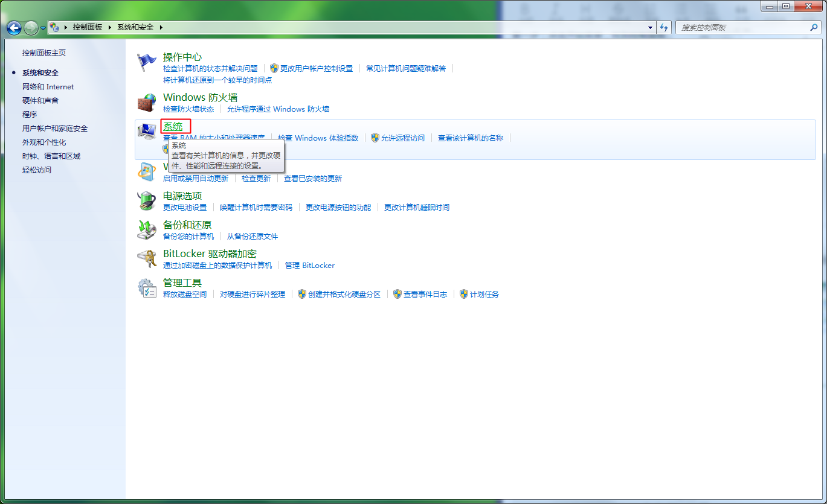Click 通过加密磁盘上的数据保护计算机 link
Screen dimensions: 827x504
coord(217,266)
